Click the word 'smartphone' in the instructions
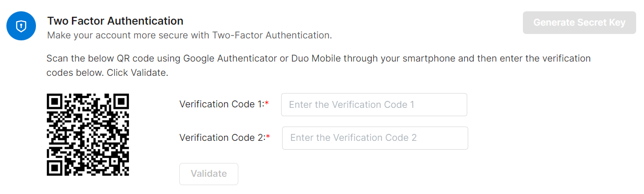This screenshot has width=644, height=194. click(x=429, y=59)
